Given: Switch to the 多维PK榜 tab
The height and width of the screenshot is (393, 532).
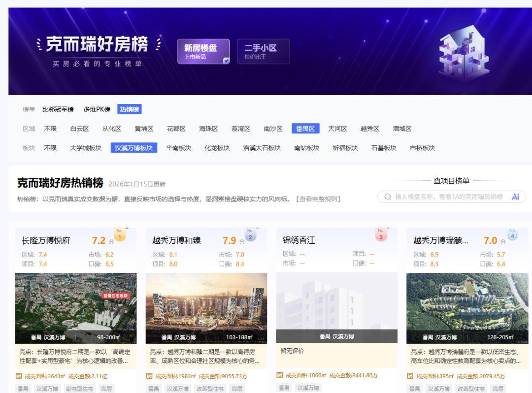Looking at the screenshot, I should coord(96,109).
